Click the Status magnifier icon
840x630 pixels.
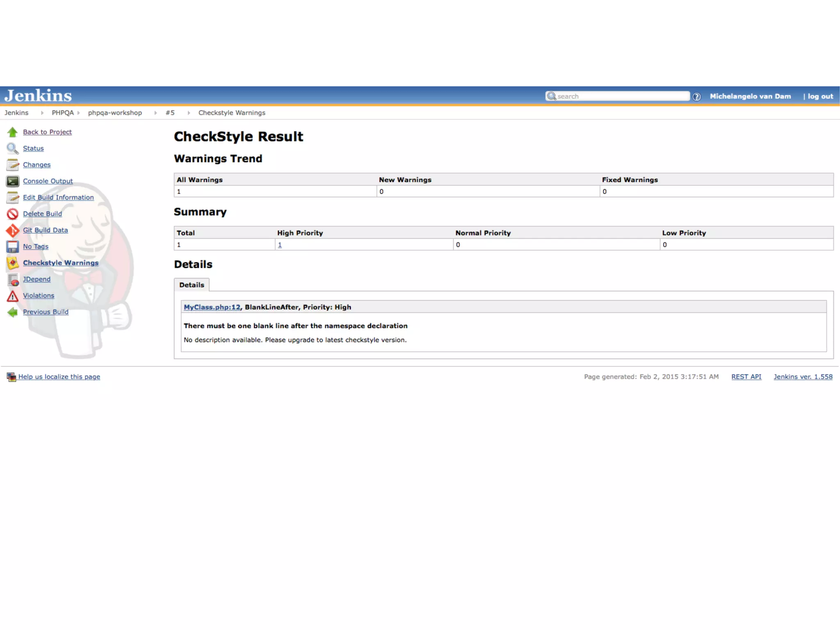(12, 148)
